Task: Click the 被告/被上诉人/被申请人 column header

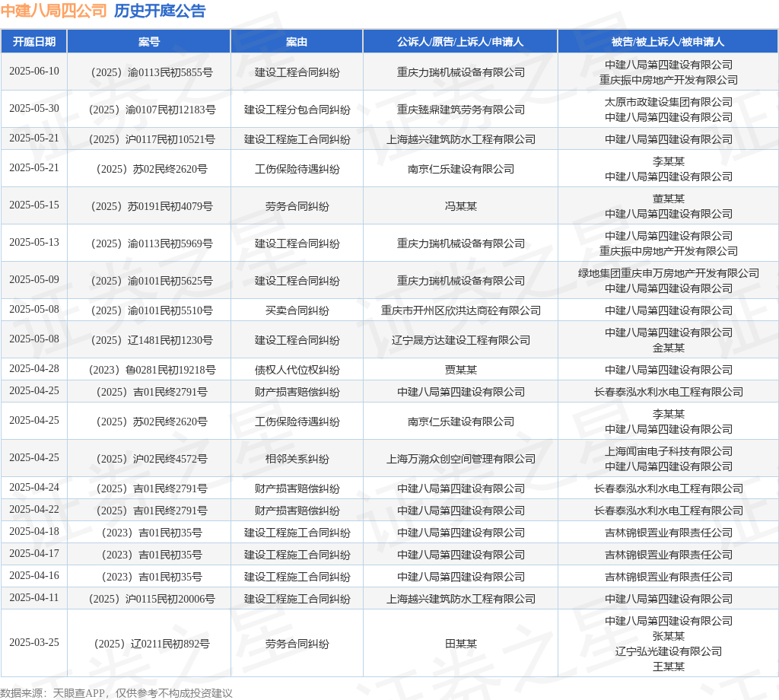Action: pos(668,42)
